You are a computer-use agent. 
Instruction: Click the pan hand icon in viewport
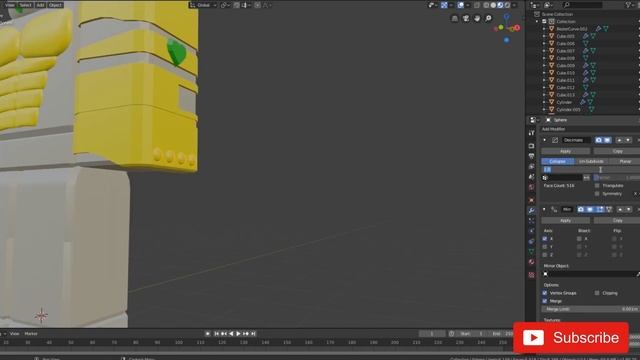click(477, 18)
